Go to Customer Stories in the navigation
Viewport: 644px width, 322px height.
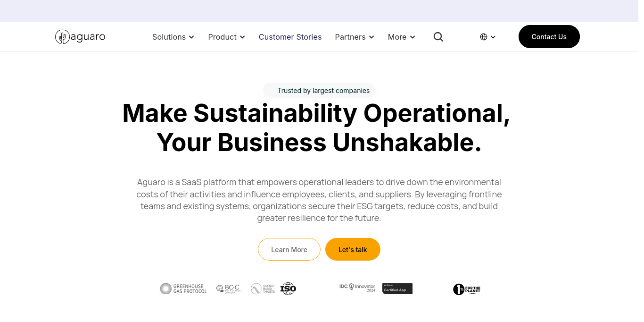click(x=290, y=36)
